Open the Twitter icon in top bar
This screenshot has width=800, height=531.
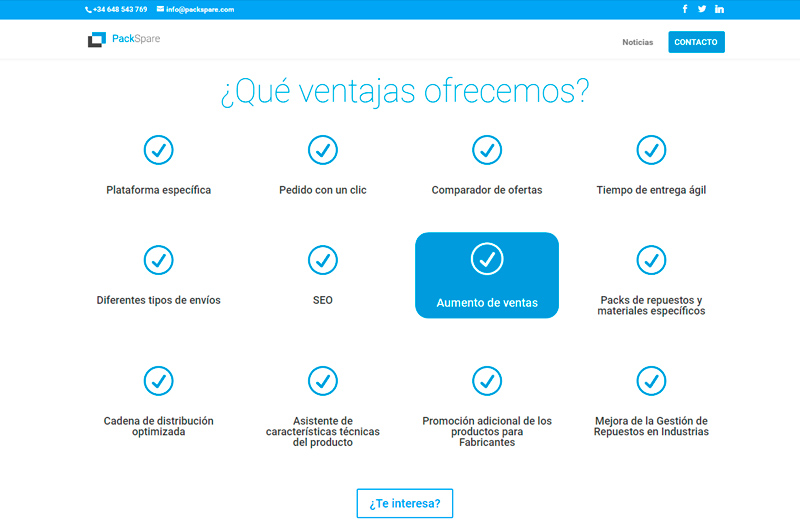click(702, 9)
